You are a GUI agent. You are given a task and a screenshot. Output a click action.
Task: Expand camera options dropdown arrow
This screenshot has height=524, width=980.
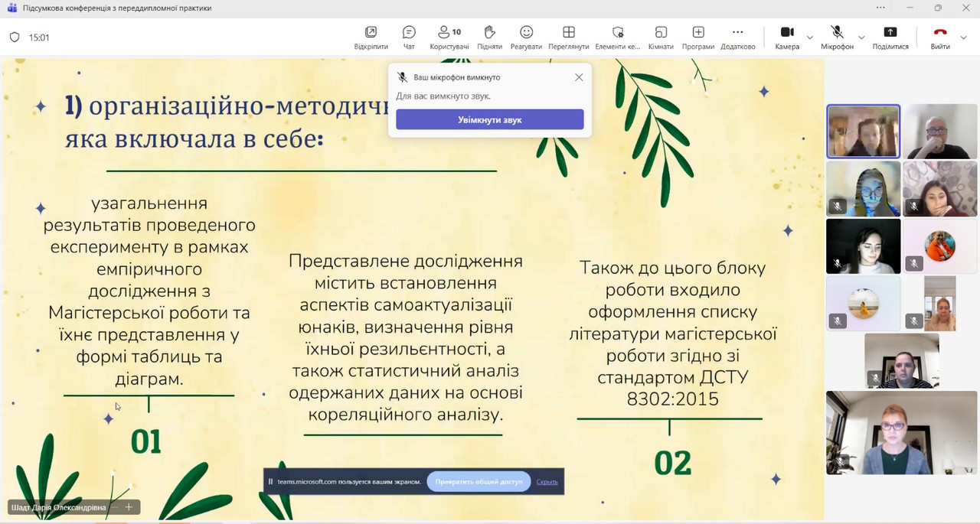point(810,37)
